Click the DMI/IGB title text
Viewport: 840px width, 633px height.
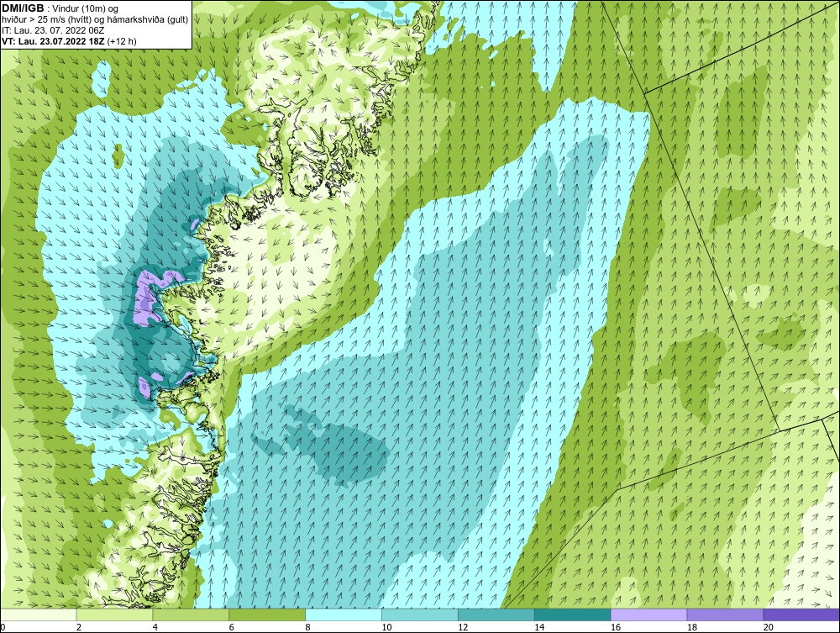pyautogui.click(x=23, y=8)
